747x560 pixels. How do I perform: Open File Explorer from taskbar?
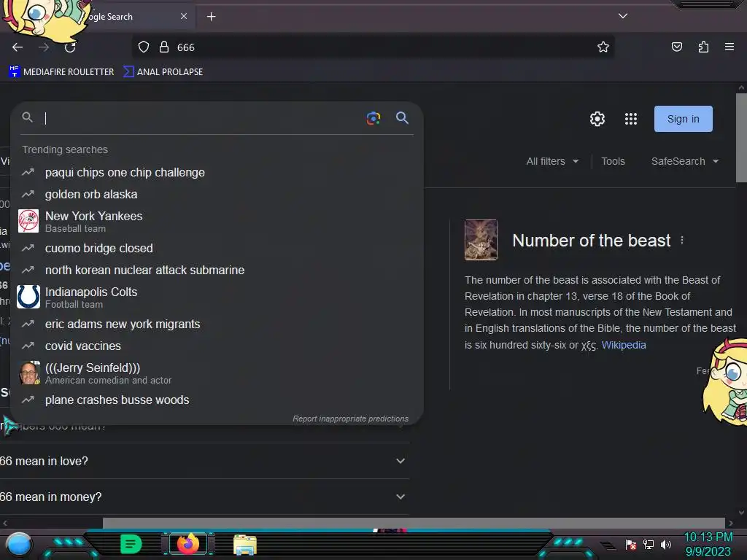(245, 545)
